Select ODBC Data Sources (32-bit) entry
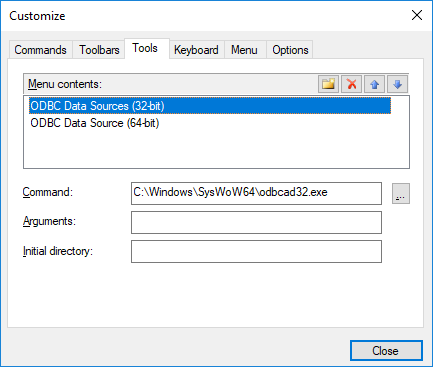Image resolution: width=433 pixels, height=367 pixels. [x=210, y=106]
